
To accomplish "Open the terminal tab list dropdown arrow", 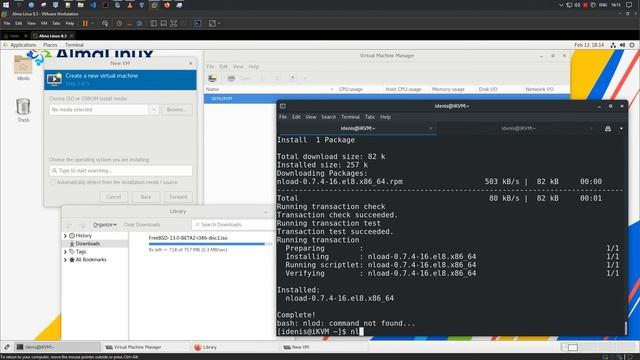I will [621, 128].
